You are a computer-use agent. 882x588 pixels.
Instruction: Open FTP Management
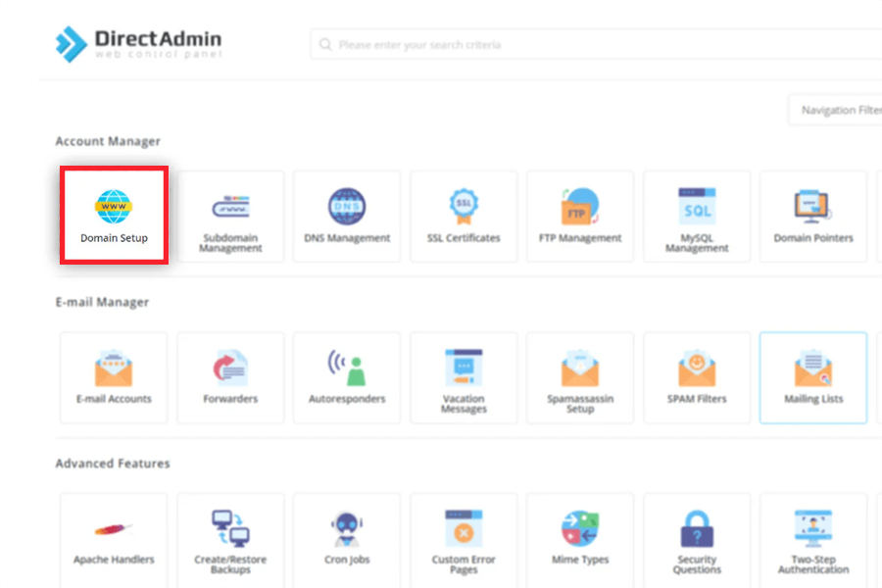tap(580, 217)
